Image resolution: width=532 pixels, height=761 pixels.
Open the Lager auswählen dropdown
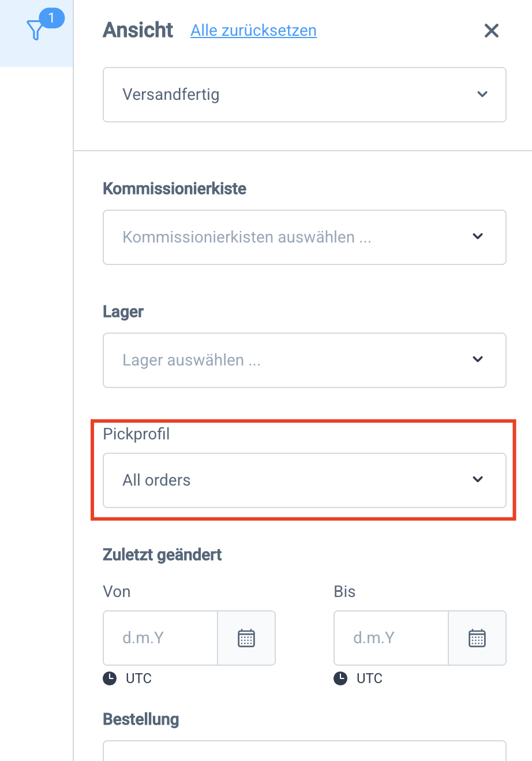click(289, 360)
